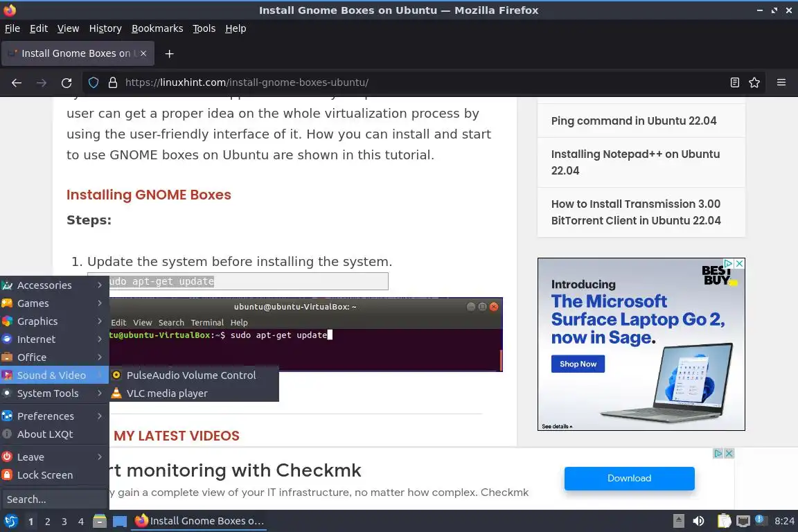
Task: Open the History menu
Action: (x=105, y=28)
